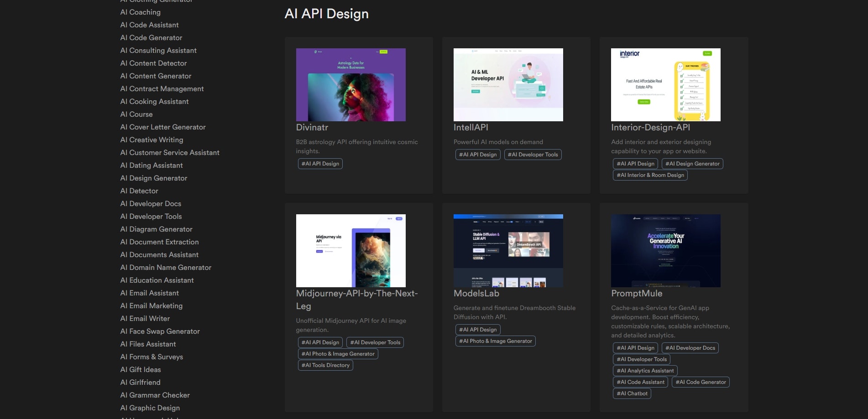Go to AI Domain Name Generator
The image size is (868, 419).
pos(166,268)
